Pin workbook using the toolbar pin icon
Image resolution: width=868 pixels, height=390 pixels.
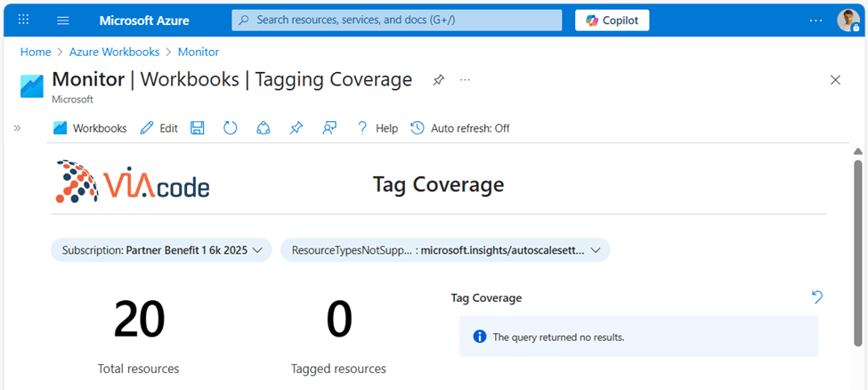pyautogui.click(x=296, y=128)
